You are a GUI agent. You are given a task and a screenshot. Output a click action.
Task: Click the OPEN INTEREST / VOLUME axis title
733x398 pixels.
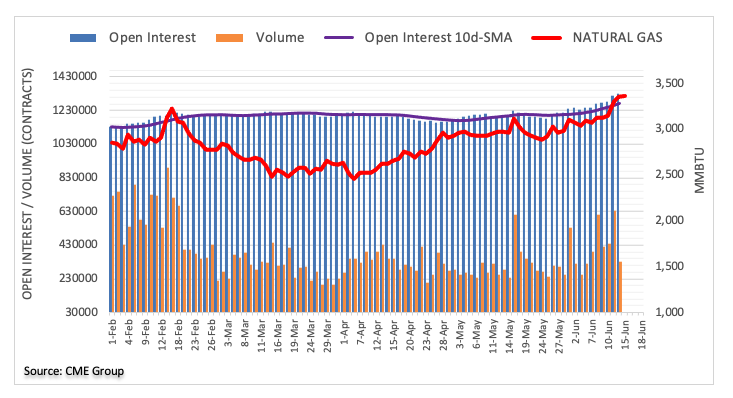click(27, 184)
